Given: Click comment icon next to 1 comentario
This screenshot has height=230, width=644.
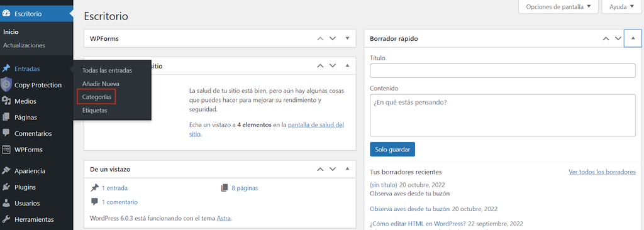Looking at the screenshot, I should 94,202.
